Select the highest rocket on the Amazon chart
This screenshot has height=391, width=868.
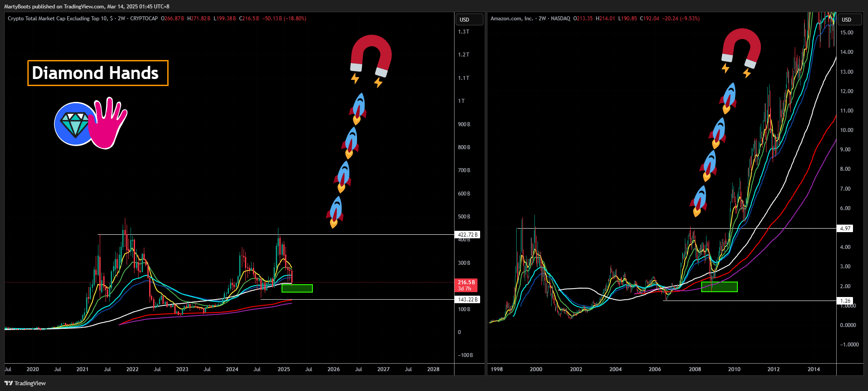(728, 98)
